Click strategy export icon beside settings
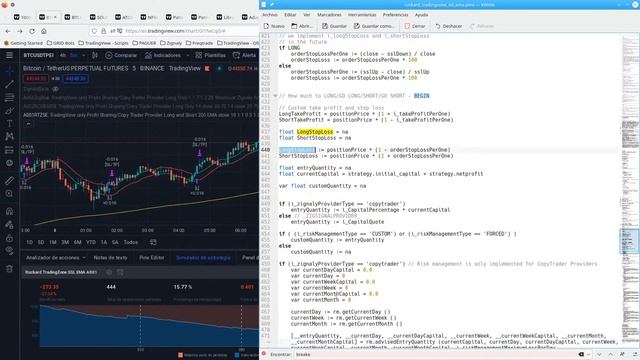This screenshot has height=360, width=640. tap(120, 272)
